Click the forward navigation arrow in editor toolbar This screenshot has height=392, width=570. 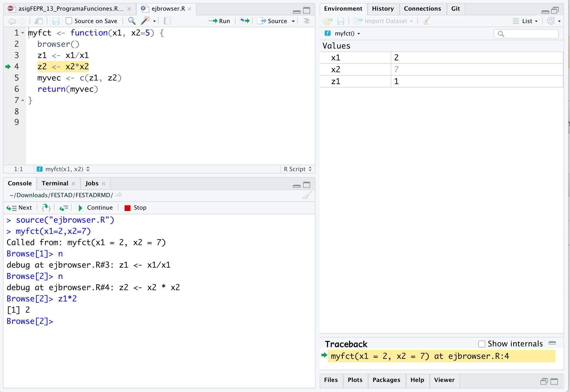tap(22, 21)
